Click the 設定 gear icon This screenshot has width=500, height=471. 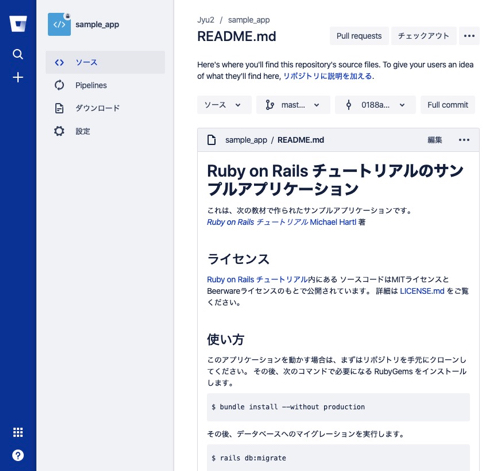click(59, 131)
